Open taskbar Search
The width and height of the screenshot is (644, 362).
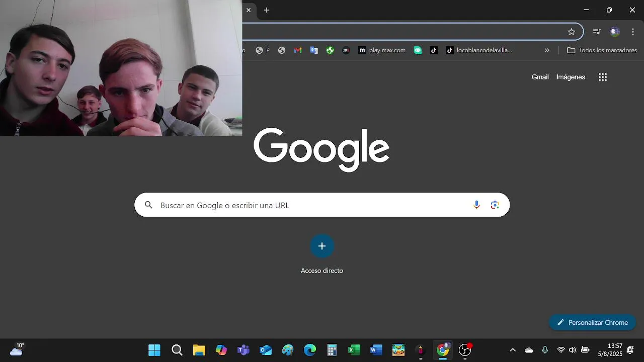[177, 350]
